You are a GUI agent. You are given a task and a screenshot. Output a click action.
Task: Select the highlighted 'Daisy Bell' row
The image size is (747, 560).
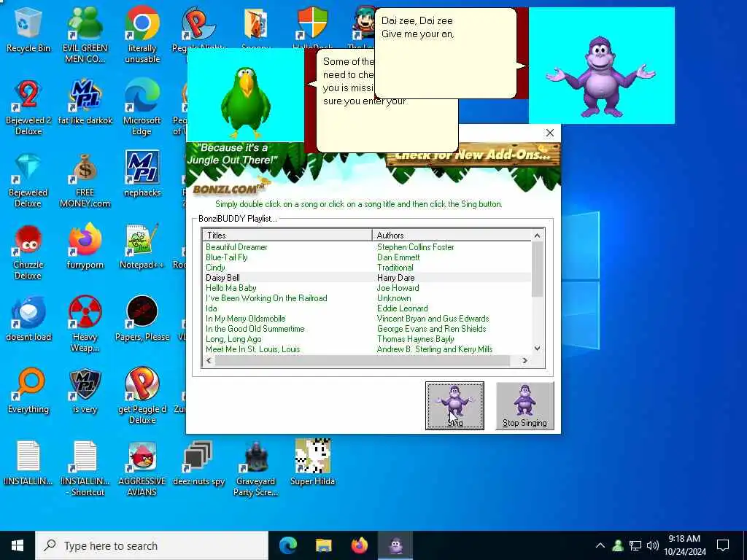367,278
